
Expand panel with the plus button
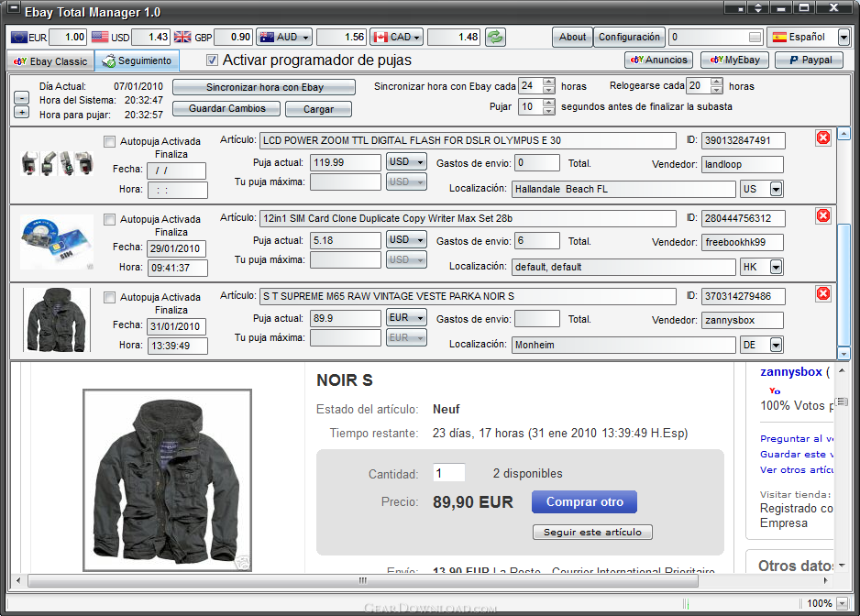[x=21, y=113]
